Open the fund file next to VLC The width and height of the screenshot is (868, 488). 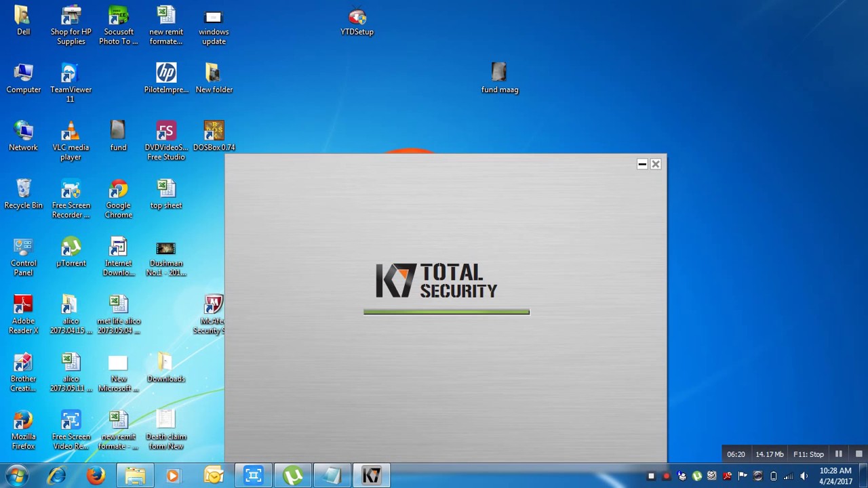click(x=119, y=136)
